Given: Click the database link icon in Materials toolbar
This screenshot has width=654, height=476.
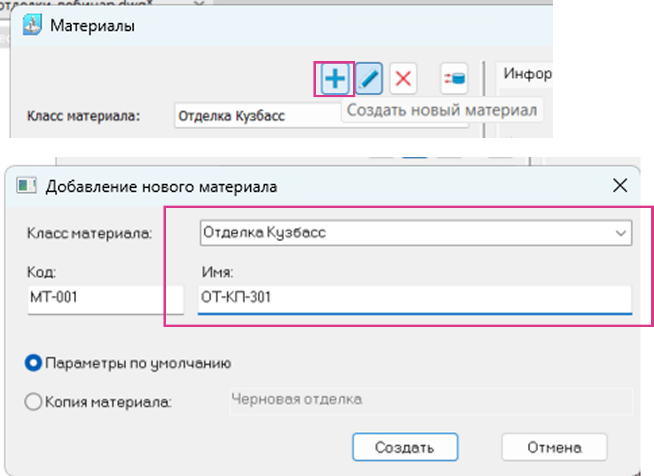Looking at the screenshot, I should click(x=454, y=78).
